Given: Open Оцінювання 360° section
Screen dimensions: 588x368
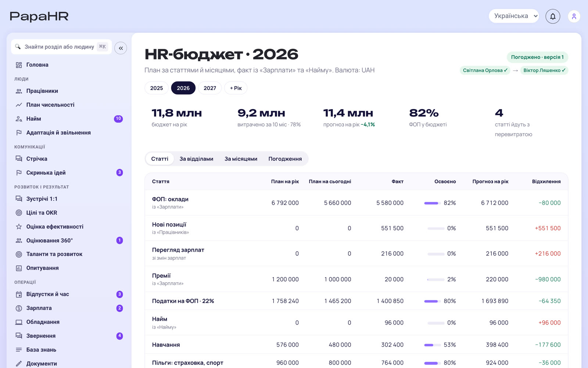Looking at the screenshot, I should (x=69, y=240).
